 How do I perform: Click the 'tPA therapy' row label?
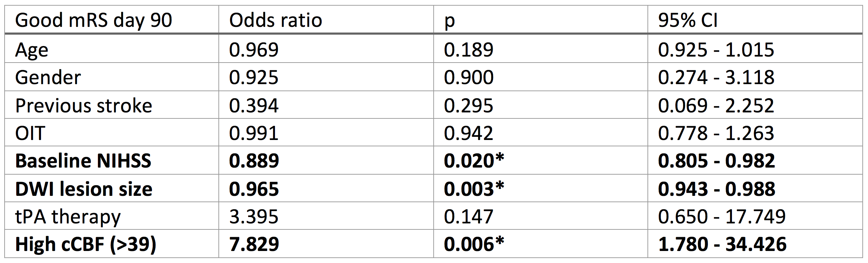68,217
